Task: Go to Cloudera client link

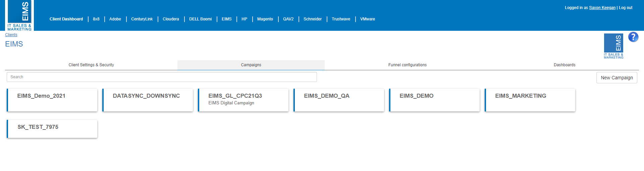Action: tap(171, 19)
